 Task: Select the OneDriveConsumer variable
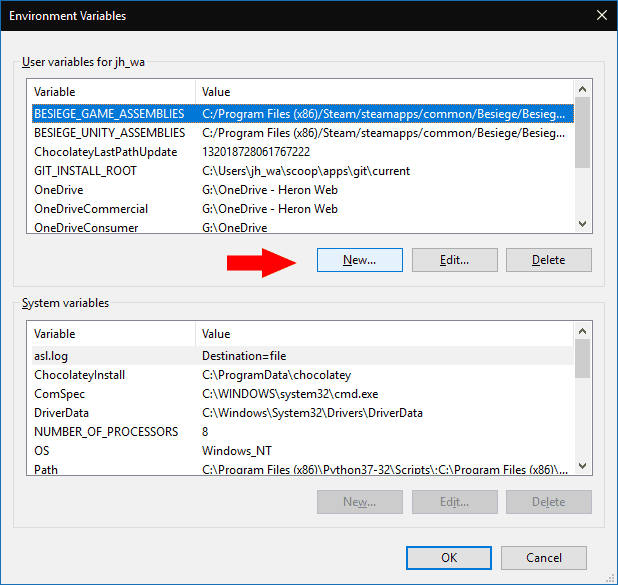tap(303, 227)
